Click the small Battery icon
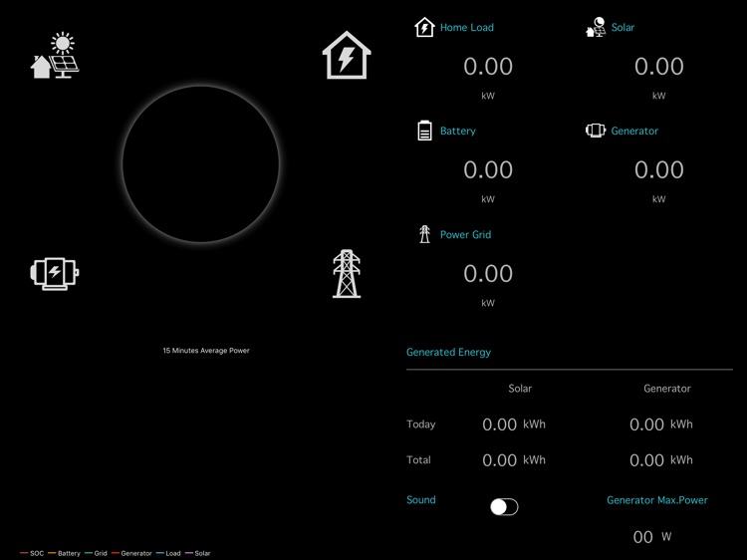 [x=424, y=131]
